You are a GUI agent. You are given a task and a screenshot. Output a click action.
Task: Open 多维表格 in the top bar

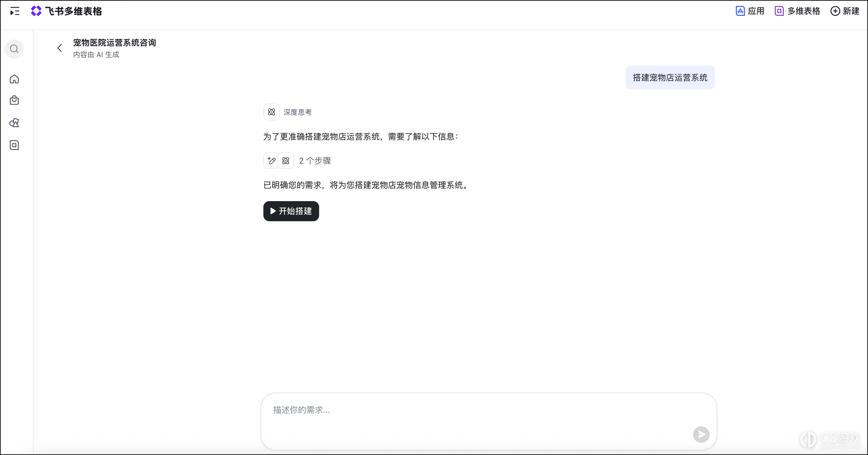point(797,11)
